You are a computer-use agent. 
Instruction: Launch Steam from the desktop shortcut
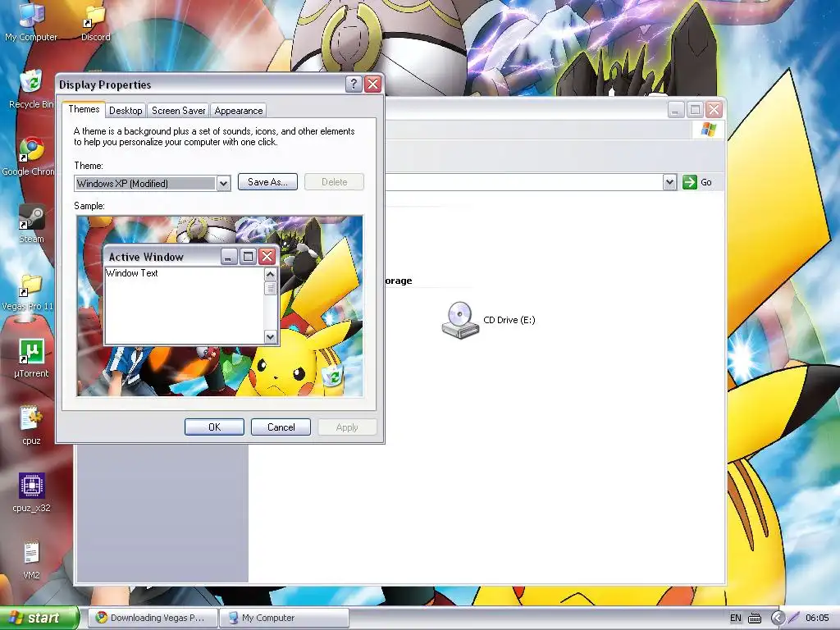click(x=31, y=223)
